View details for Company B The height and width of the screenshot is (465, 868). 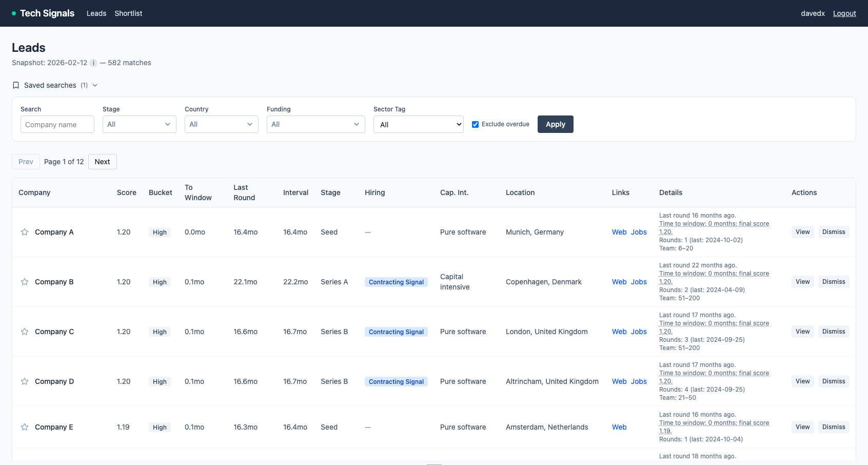(803, 282)
